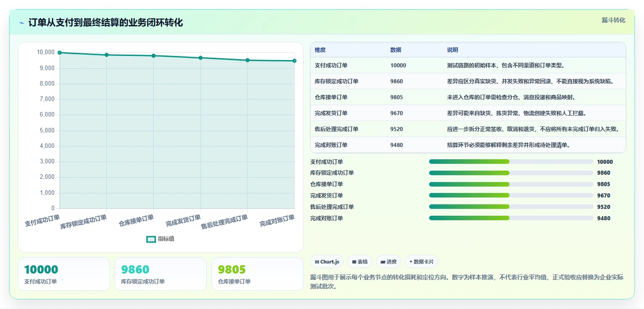Open the 10000 支付成功订单 data card
This screenshot has width=644, height=309.
[64, 274]
